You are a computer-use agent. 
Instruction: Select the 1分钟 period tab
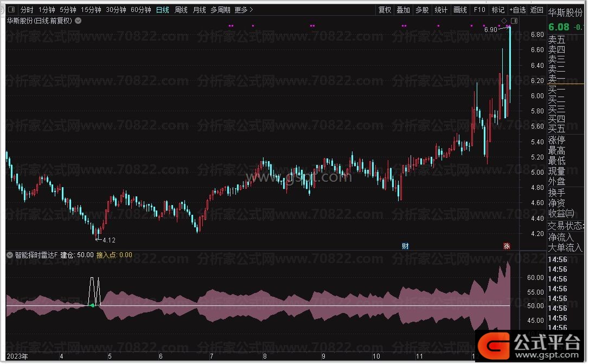pyautogui.click(x=47, y=10)
